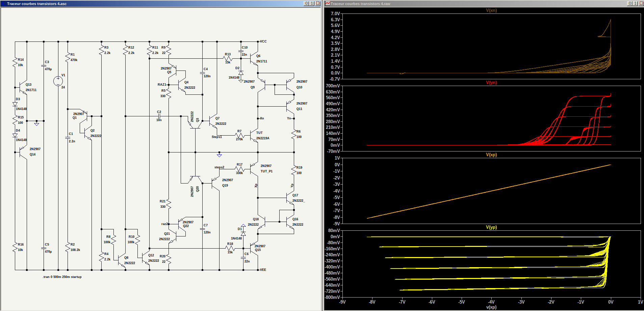Click the R16 resistor label
This screenshot has width=644, height=311.
[x=21, y=245]
